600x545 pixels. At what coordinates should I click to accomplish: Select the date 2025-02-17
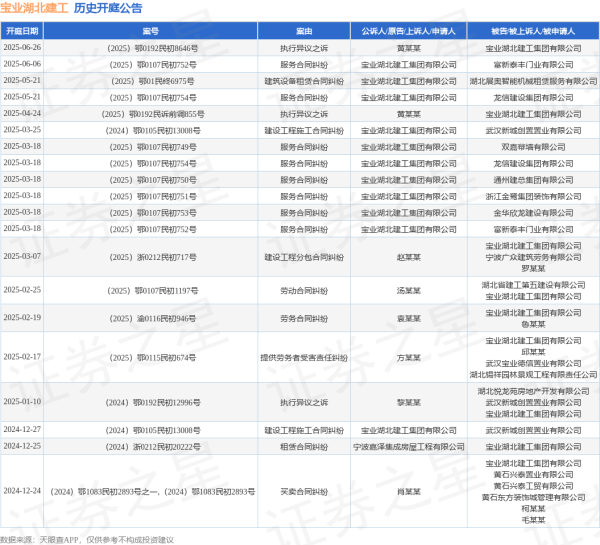tap(22, 357)
